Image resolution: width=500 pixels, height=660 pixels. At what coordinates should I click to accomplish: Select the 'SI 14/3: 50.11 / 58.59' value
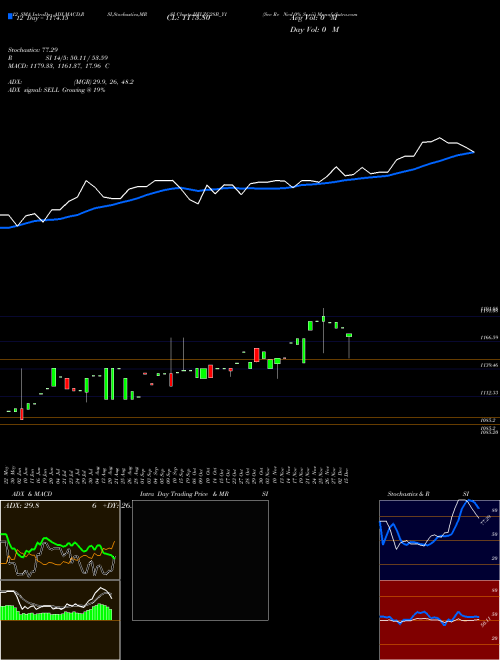(x=77, y=58)
